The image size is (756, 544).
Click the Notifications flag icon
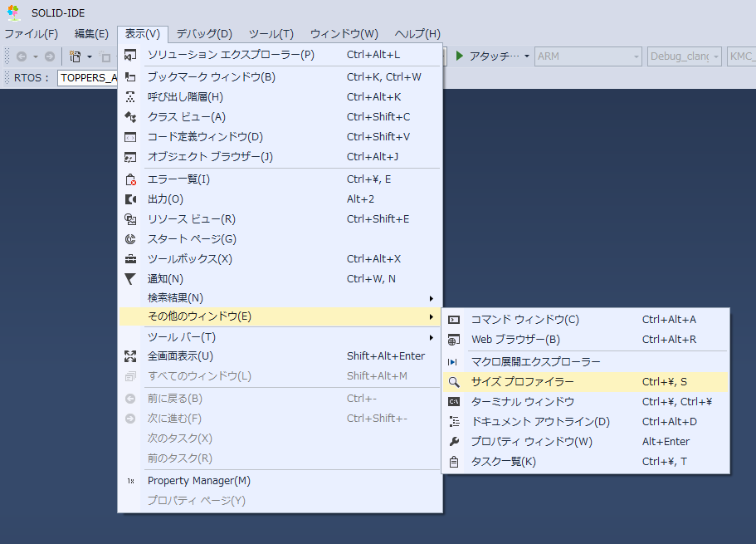click(130, 279)
